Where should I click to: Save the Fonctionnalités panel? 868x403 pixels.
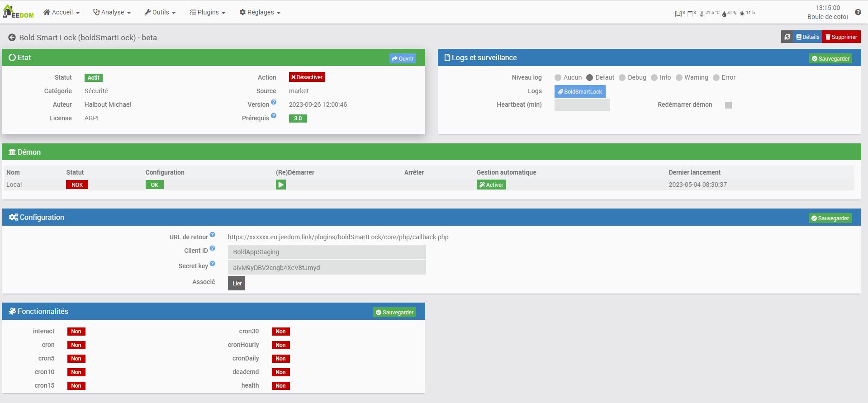coord(394,312)
